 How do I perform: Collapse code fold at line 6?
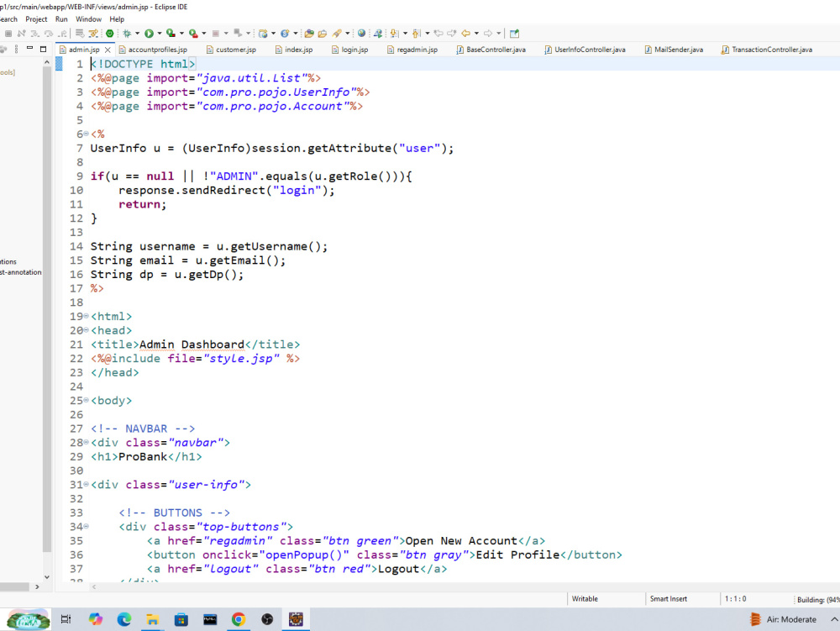[87, 134]
